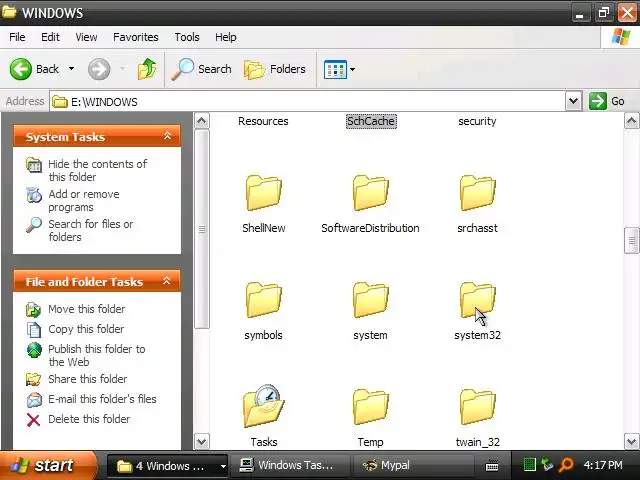Viewport: 640px width, 480px height.
Task: Click the address bar E:\WINDOWS field
Action: pyautogui.click(x=307, y=101)
